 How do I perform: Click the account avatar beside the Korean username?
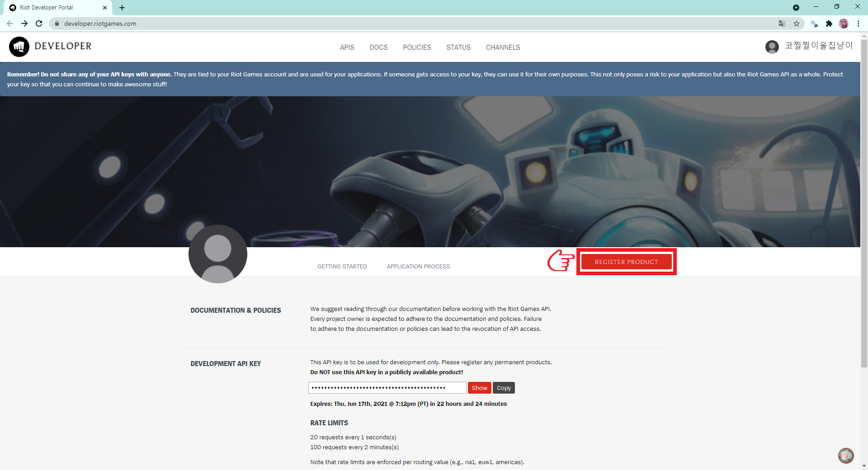tap(772, 47)
